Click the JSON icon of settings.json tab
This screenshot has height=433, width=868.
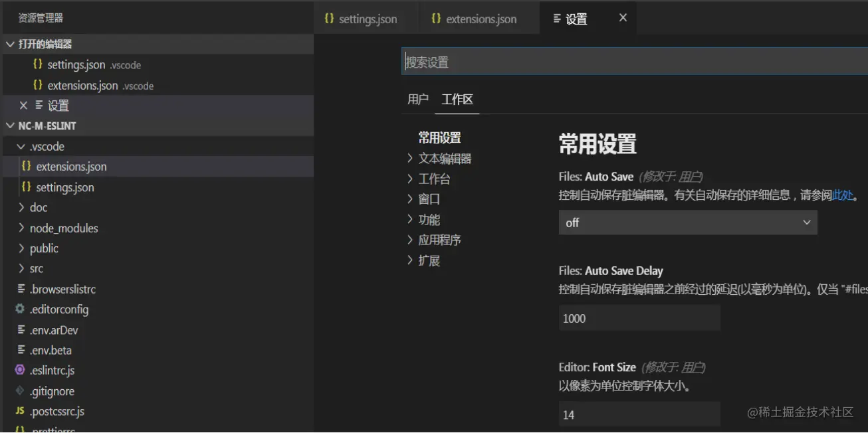[x=329, y=19]
